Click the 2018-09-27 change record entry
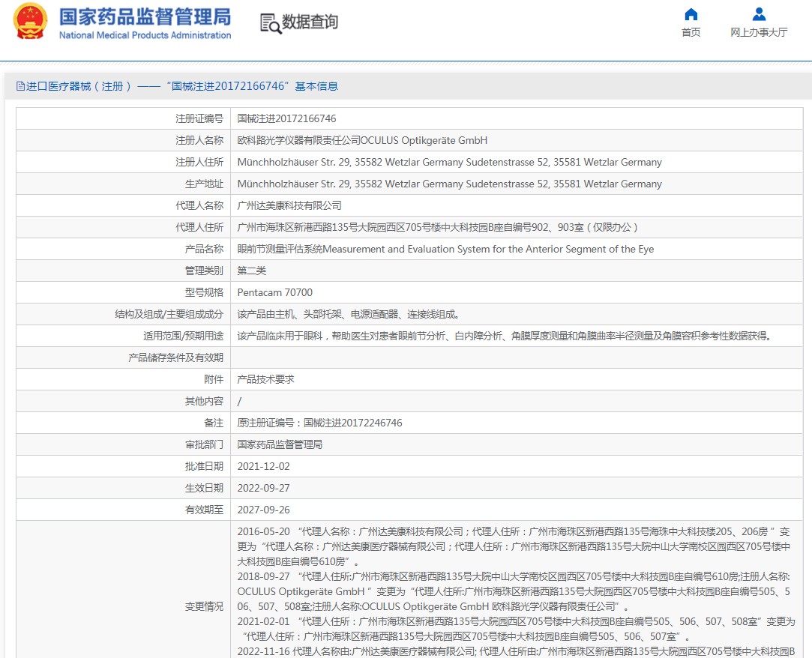This screenshot has width=812, height=658. point(514,591)
